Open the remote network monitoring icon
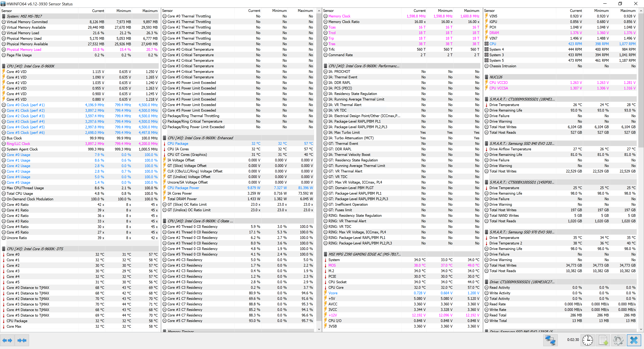Screen dimensions: 644x349 pyautogui.click(x=550, y=340)
